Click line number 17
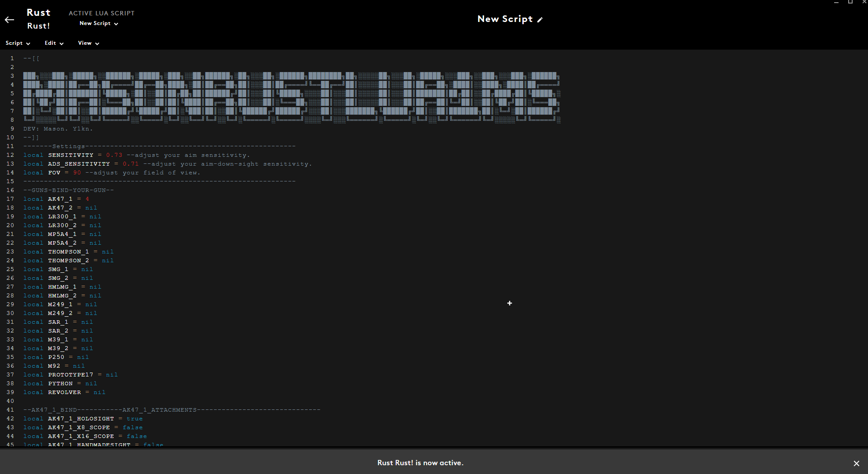Image resolution: width=868 pixels, height=474 pixels. pyautogui.click(x=10, y=199)
